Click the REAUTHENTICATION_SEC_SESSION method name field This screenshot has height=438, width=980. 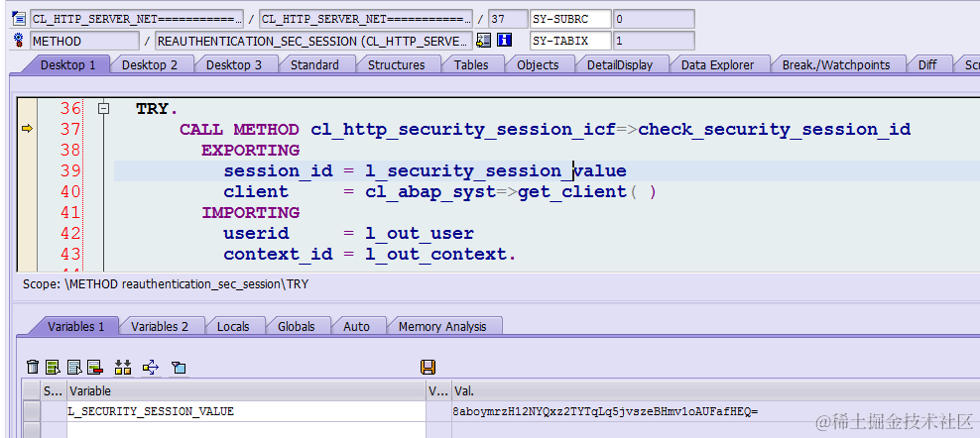313,42
